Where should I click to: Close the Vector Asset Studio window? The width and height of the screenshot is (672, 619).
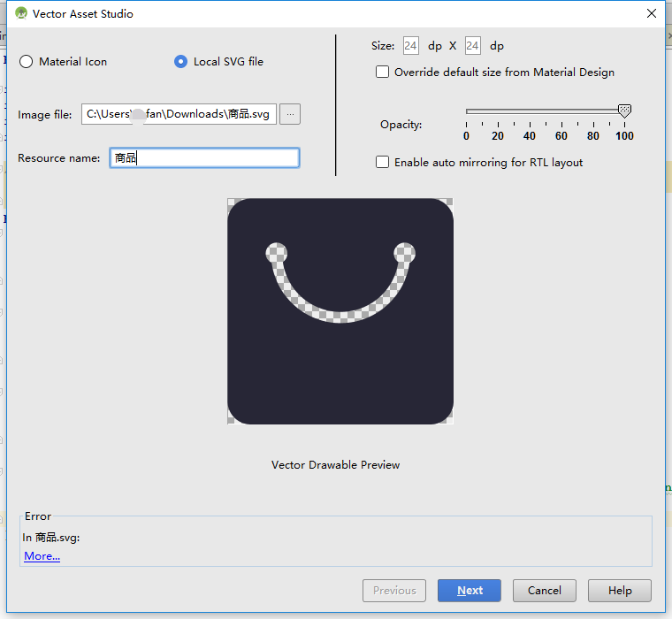click(652, 13)
